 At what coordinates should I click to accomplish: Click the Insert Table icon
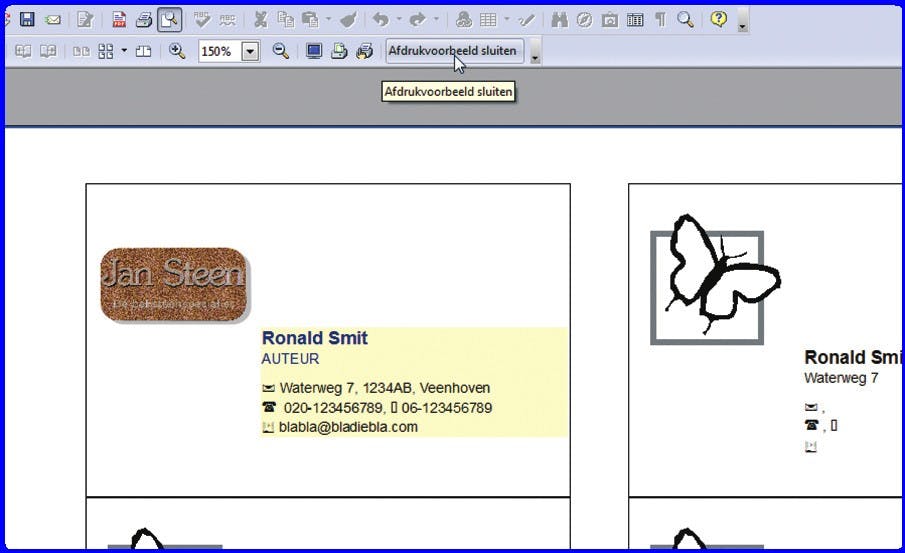click(x=488, y=20)
